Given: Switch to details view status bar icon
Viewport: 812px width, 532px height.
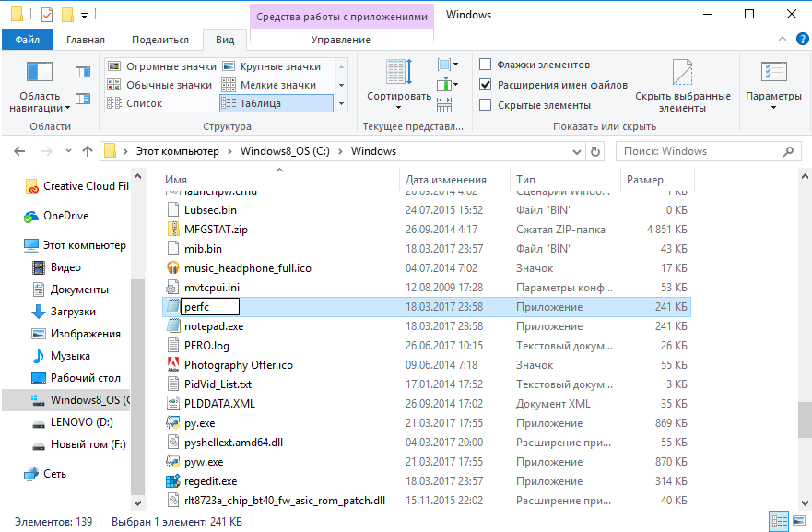Looking at the screenshot, I should click(779, 522).
